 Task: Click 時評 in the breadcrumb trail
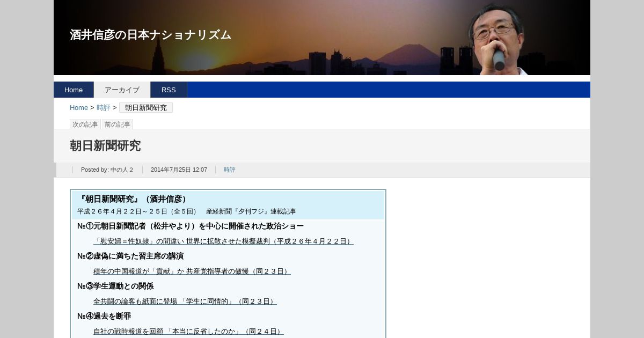[104, 108]
